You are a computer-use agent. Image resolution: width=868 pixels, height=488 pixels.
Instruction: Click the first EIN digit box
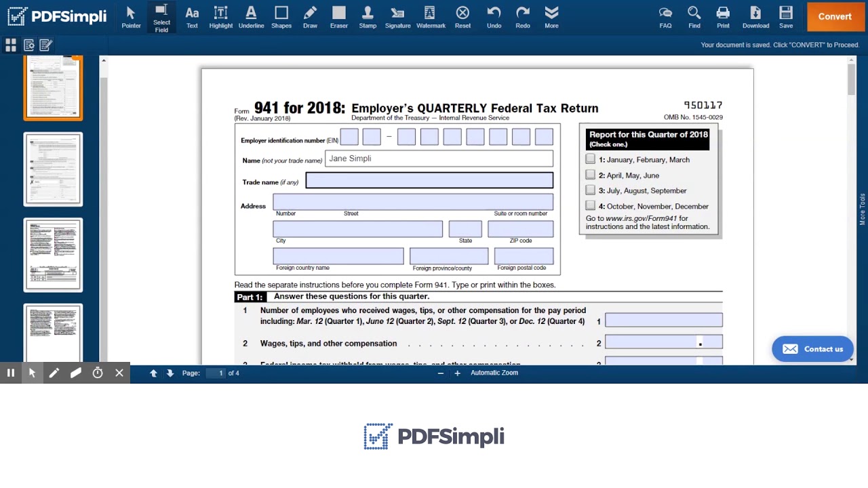(349, 137)
